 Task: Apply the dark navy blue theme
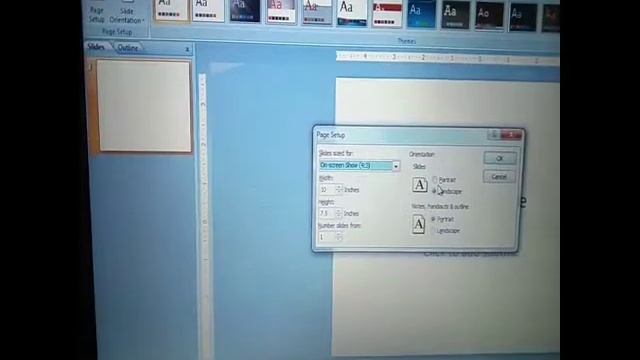click(x=245, y=10)
